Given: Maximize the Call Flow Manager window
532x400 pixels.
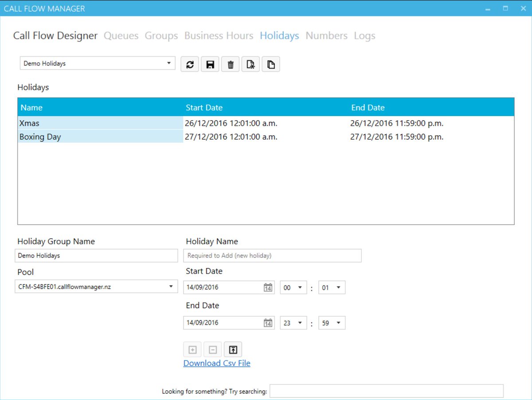Looking at the screenshot, I should point(505,8).
